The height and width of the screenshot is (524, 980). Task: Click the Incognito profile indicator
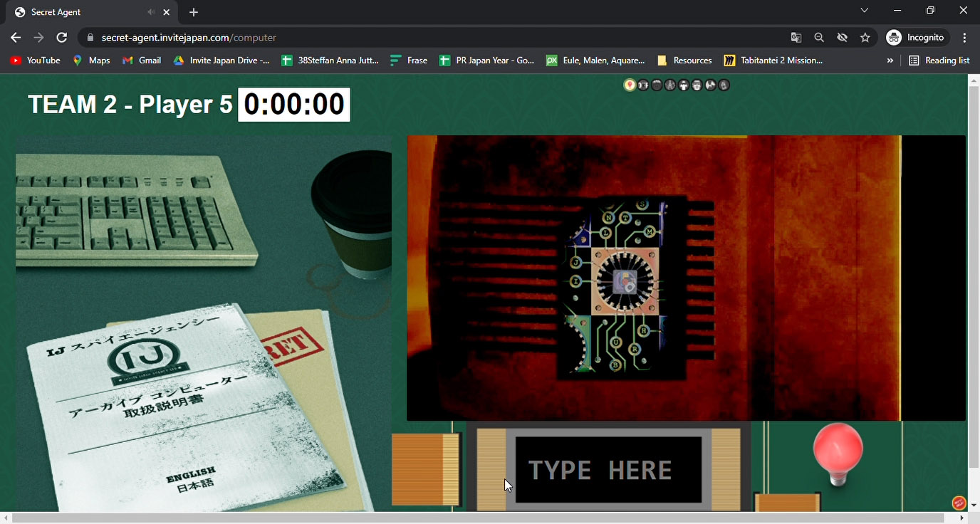(x=916, y=38)
